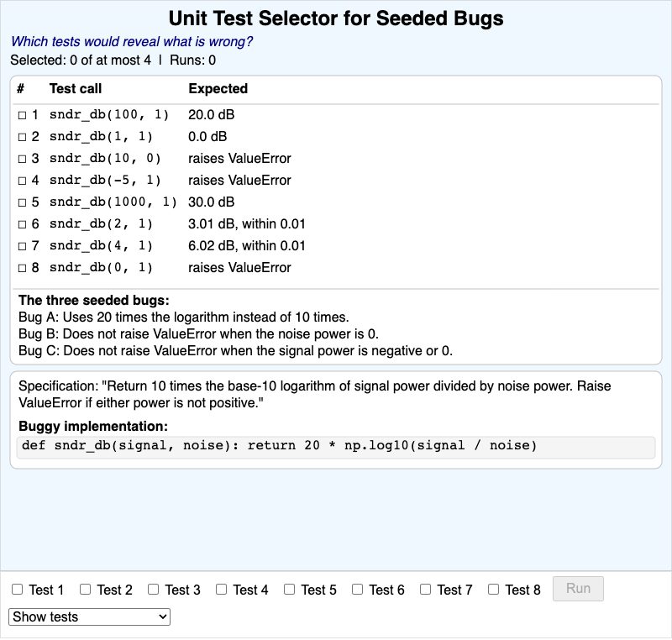
Task: Click the expected value 30.0 dB
Action: click(212, 202)
